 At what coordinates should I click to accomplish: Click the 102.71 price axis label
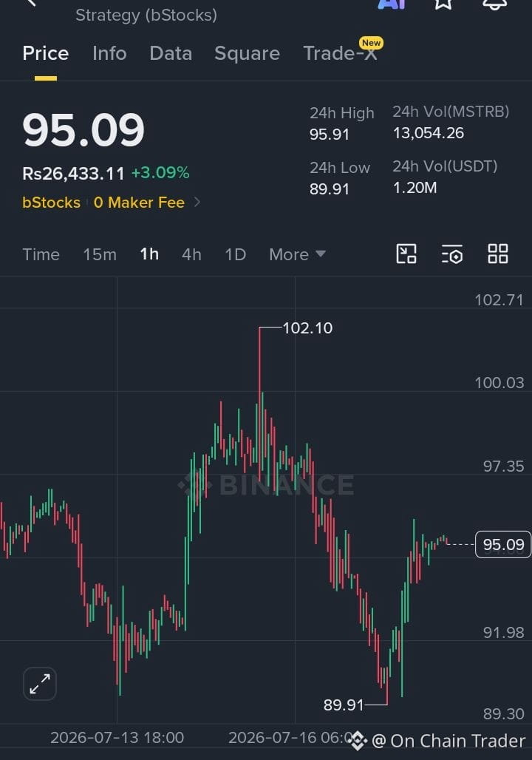pos(499,300)
